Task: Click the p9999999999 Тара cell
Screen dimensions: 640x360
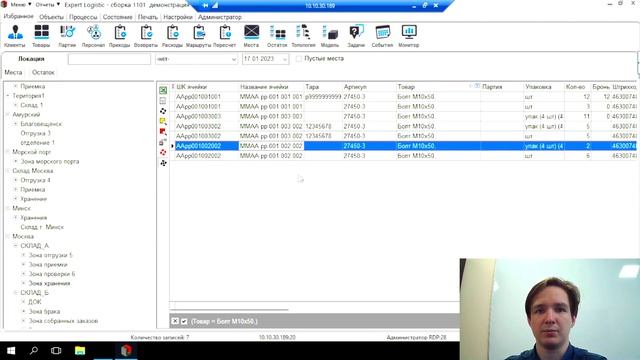Action: (x=323, y=97)
